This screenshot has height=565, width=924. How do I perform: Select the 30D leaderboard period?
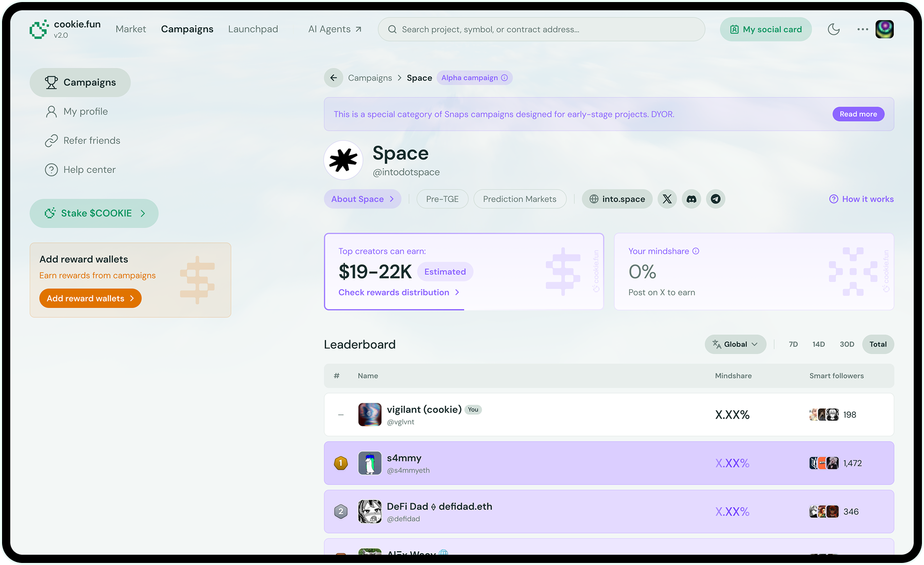846,344
